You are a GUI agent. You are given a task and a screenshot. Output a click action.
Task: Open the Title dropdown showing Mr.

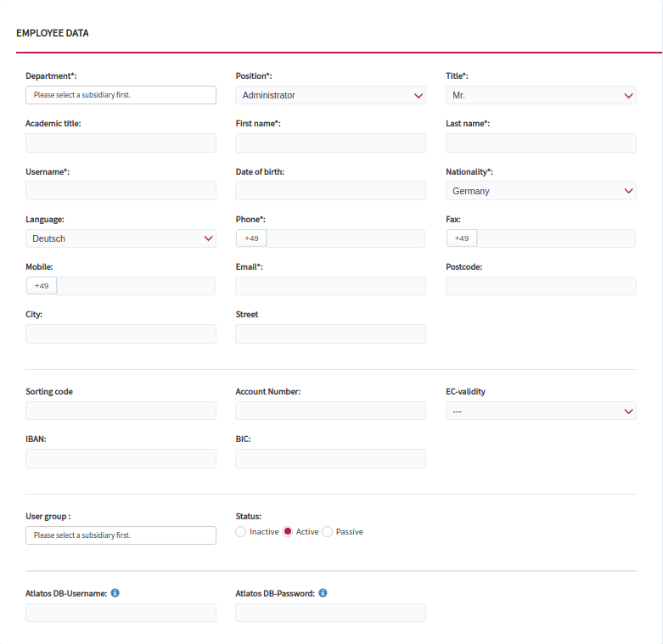click(x=541, y=95)
